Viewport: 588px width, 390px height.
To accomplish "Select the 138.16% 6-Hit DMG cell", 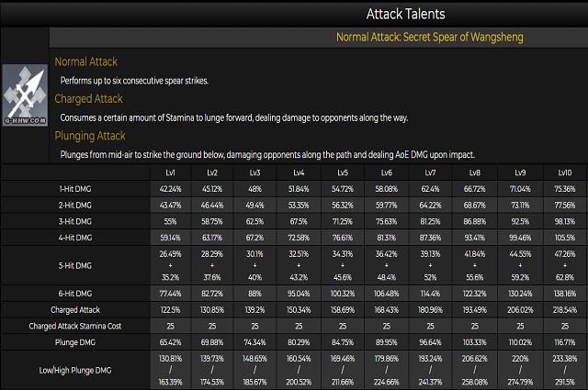I will click(565, 294).
